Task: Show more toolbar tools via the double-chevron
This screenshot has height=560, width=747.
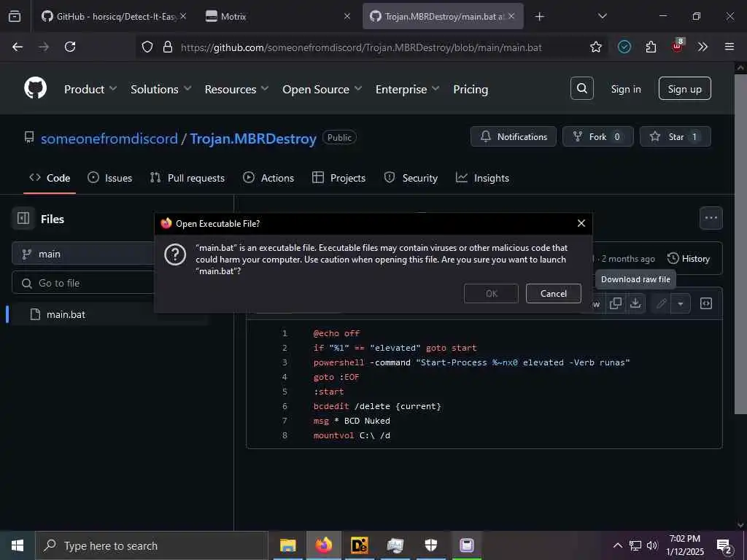Action: tap(703, 47)
